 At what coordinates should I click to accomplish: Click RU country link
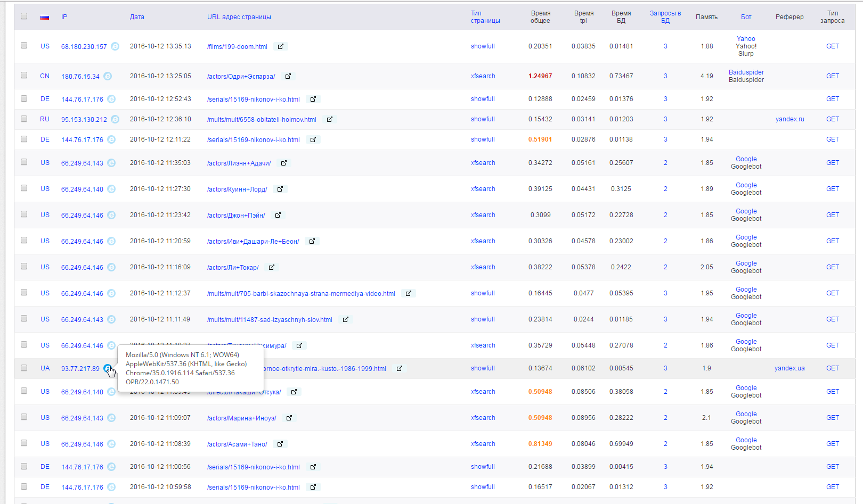pos(45,119)
